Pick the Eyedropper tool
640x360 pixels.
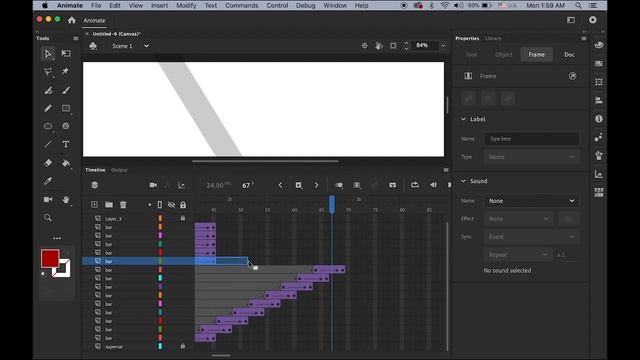pyautogui.click(x=48, y=181)
